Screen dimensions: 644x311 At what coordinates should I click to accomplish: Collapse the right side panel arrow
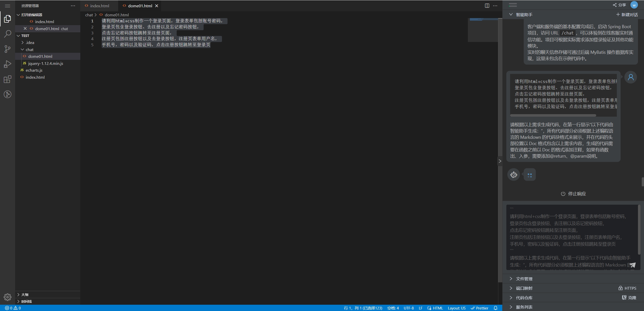tap(500, 161)
